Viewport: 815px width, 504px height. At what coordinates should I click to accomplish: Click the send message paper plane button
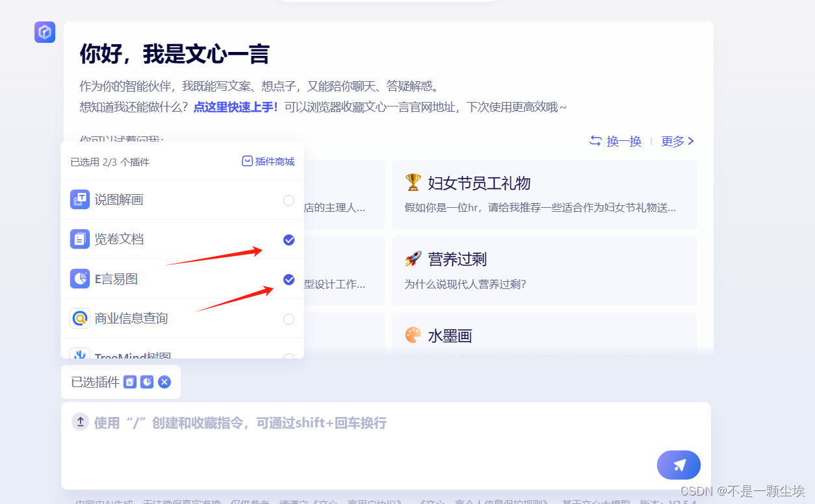click(x=679, y=465)
